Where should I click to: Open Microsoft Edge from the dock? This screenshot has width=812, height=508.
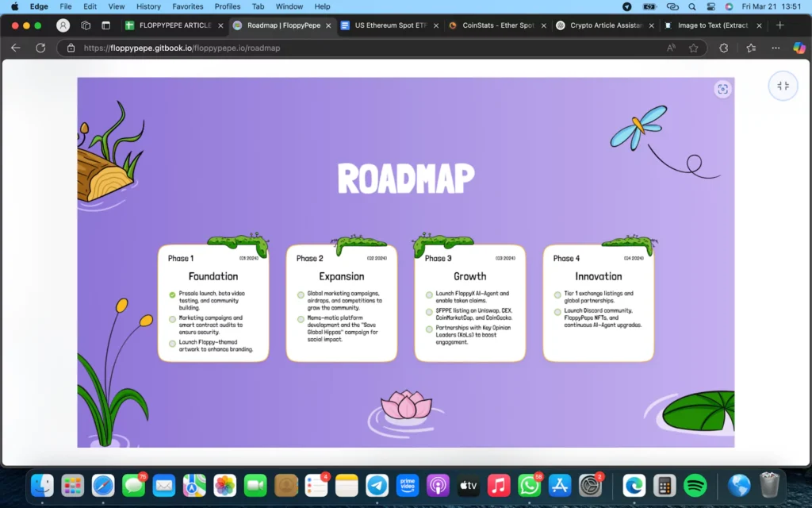634,486
